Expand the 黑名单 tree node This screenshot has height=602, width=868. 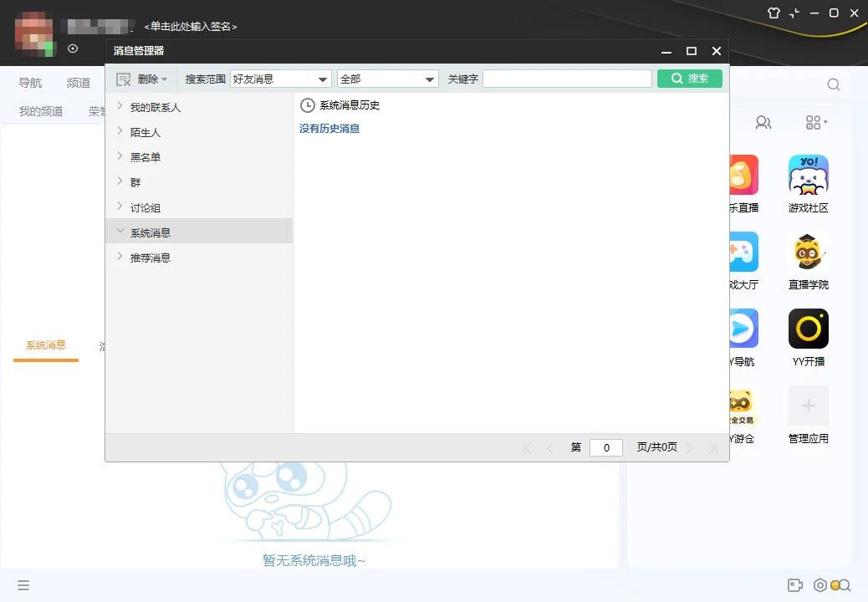[120, 156]
